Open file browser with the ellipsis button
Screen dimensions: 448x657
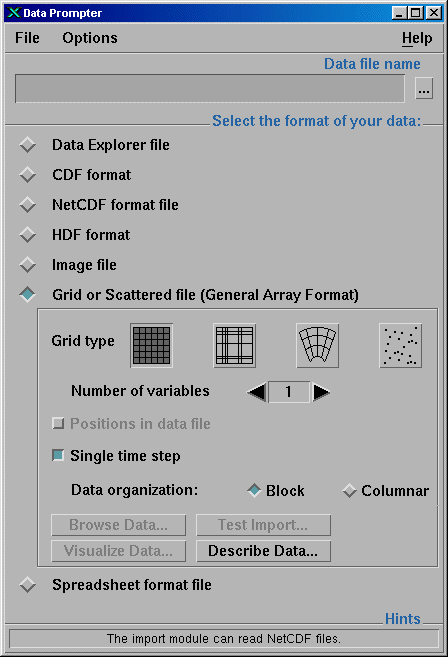(424, 88)
